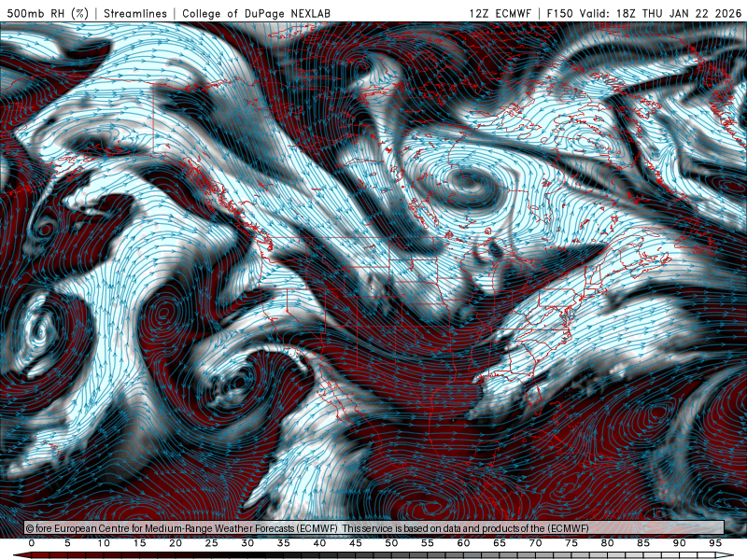This screenshot has height=560, width=747.
Task: Click the colorbar label "75"
Action: [x=571, y=543]
